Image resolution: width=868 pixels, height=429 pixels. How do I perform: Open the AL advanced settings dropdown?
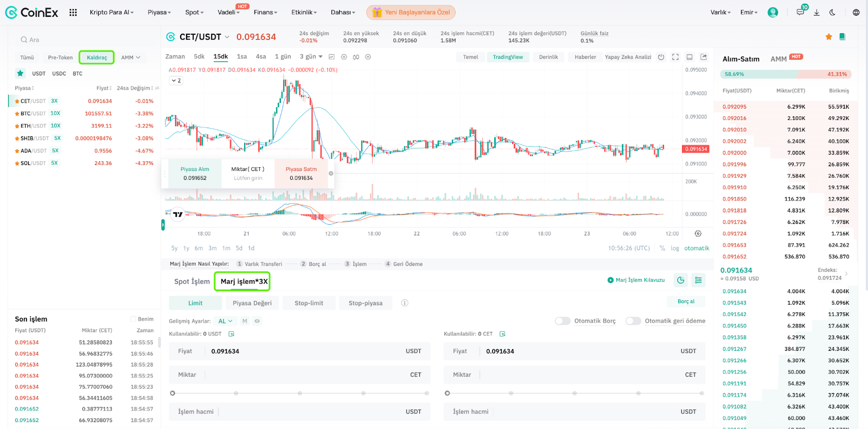tap(225, 321)
